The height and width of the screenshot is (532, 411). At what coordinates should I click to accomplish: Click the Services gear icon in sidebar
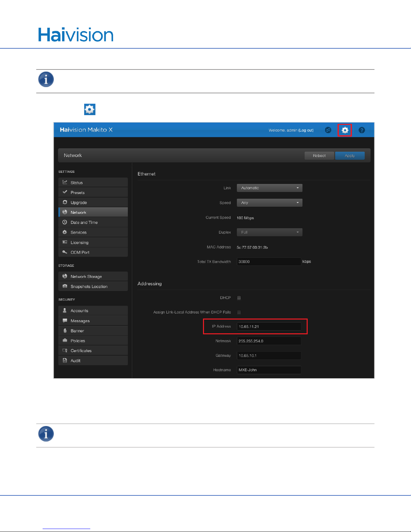click(x=65, y=232)
